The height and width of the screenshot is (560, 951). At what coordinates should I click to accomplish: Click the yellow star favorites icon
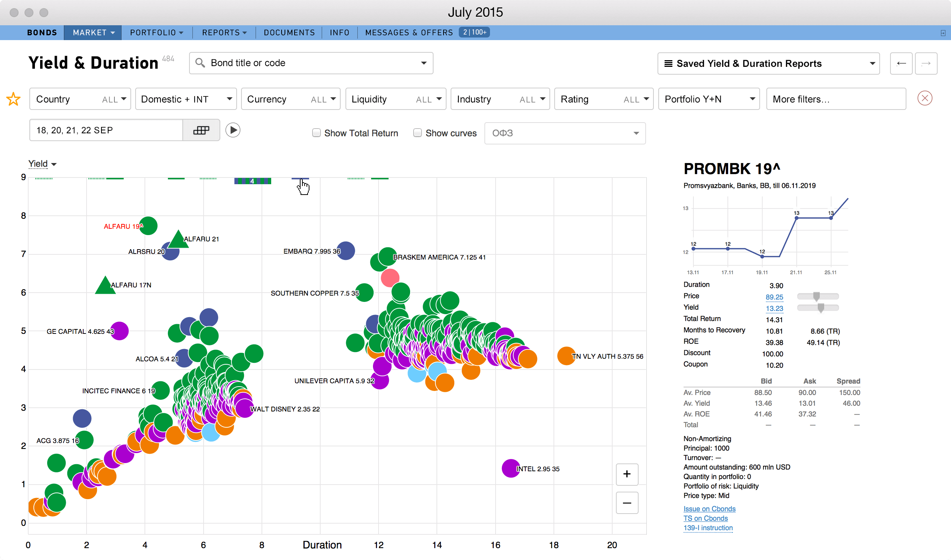(x=13, y=99)
